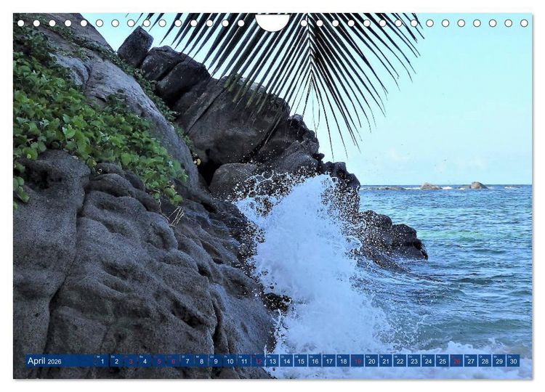The width and height of the screenshot is (545, 392).
Task: Select day 2 in the calendar strip
Action: click(116, 361)
